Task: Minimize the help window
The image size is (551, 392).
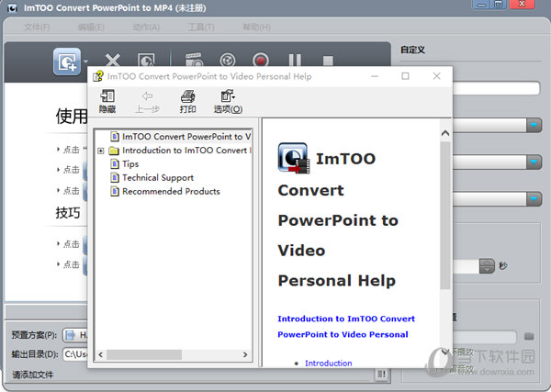Action: tap(375, 76)
